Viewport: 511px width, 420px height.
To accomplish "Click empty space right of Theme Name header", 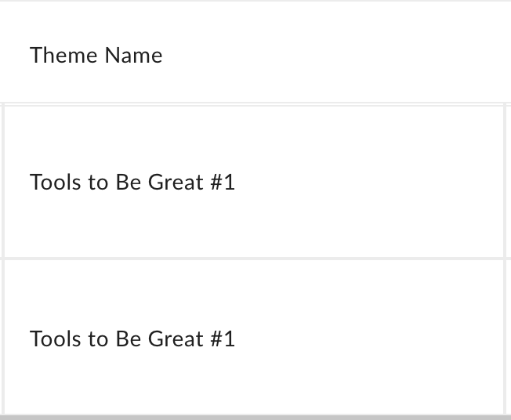I will click(x=335, y=55).
